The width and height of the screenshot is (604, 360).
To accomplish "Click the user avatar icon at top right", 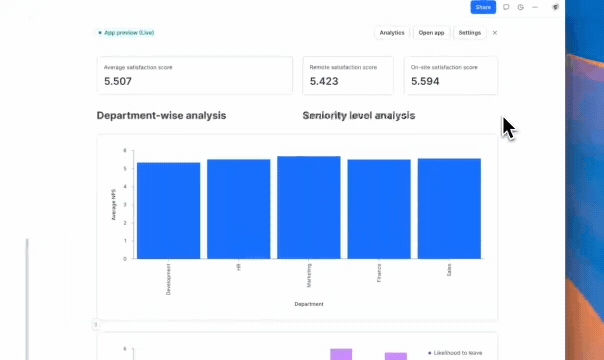I will coord(555,7).
